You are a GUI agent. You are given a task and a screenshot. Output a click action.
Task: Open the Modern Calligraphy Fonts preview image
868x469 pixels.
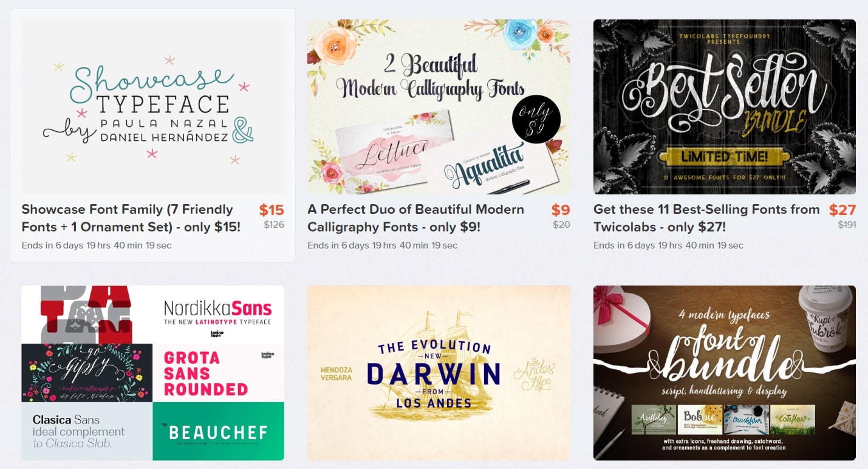pos(439,107)
